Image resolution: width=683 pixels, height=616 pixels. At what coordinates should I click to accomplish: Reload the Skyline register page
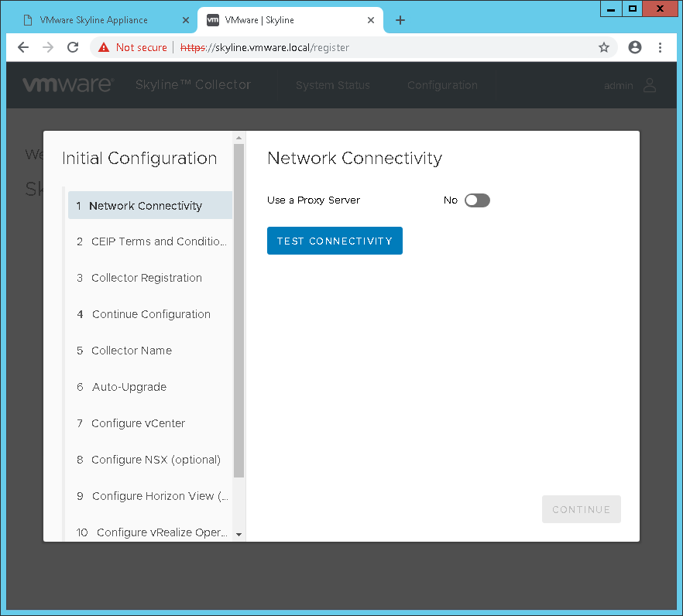(73, 47)
